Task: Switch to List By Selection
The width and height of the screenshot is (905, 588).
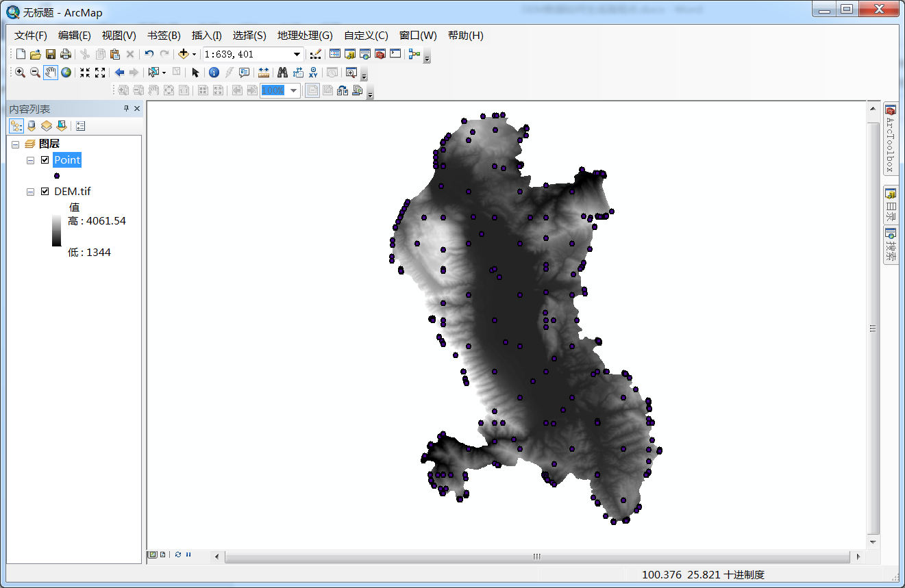Action: (x=61, y=126)
